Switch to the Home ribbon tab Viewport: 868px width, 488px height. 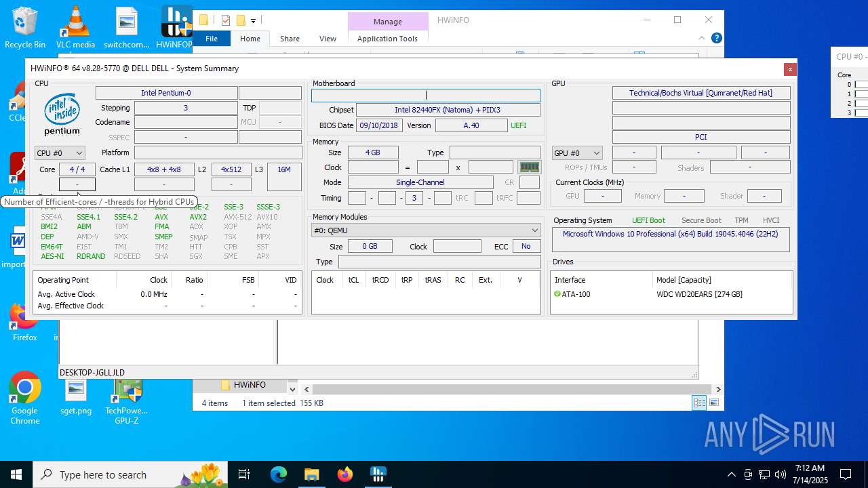(x=250, y=39)
